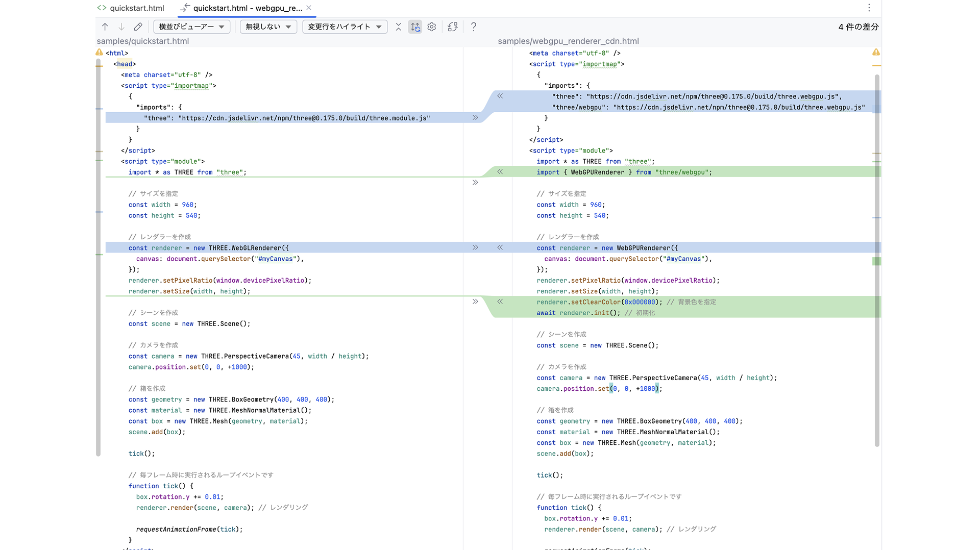Image resolution: width=980 pixels, height=551 pixels.
Task: Click the 4 件の差分 difference count
Action: pos(859,27)
